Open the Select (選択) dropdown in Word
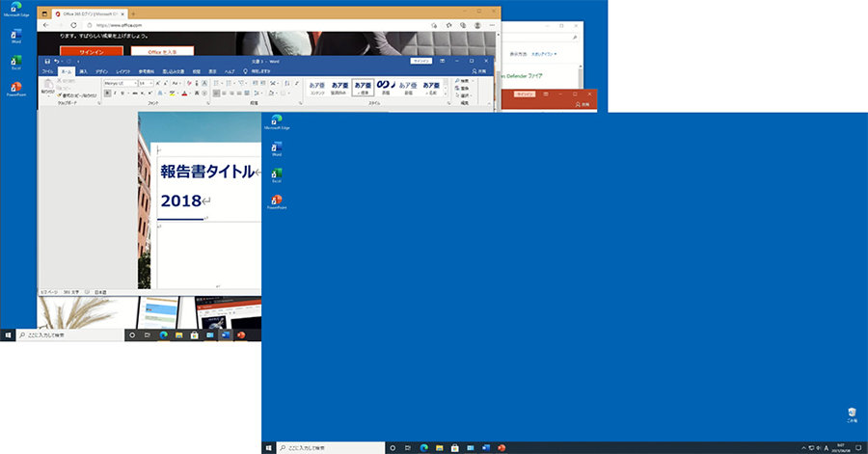 (x=462, y=95)
